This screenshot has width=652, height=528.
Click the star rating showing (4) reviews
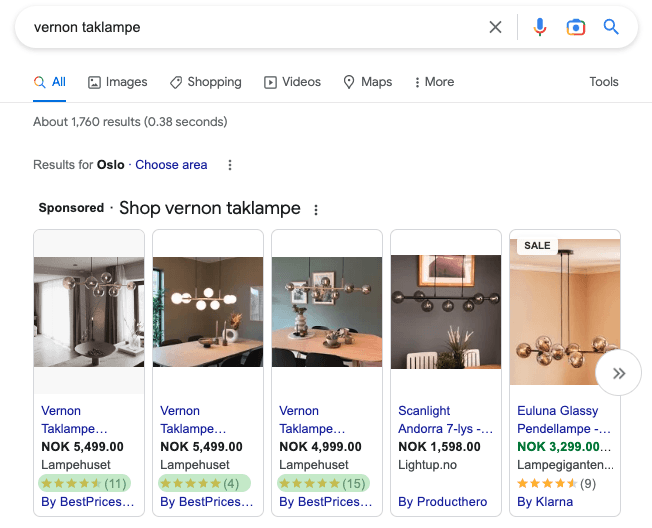point(204,484)
